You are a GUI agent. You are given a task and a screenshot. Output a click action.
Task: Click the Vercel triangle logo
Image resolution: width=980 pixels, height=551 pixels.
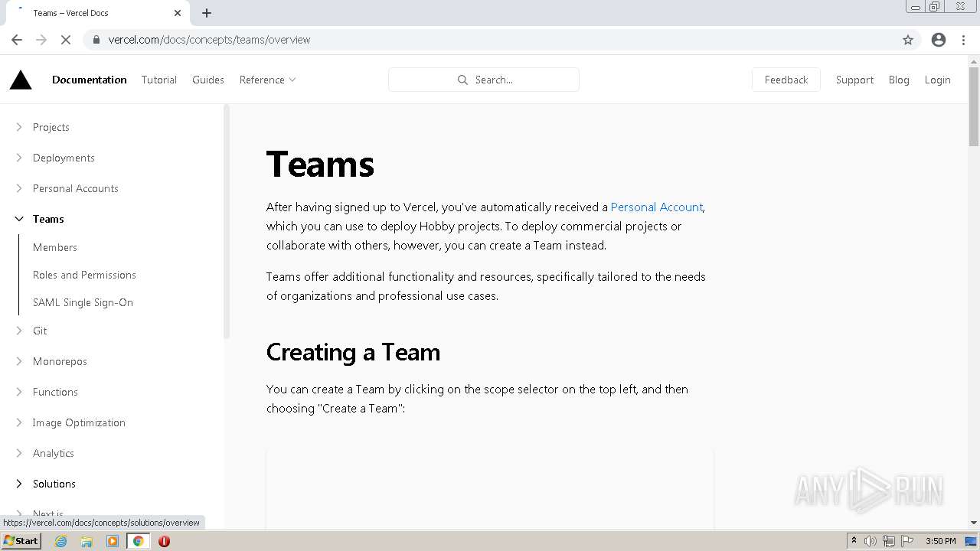pos(21,80)
